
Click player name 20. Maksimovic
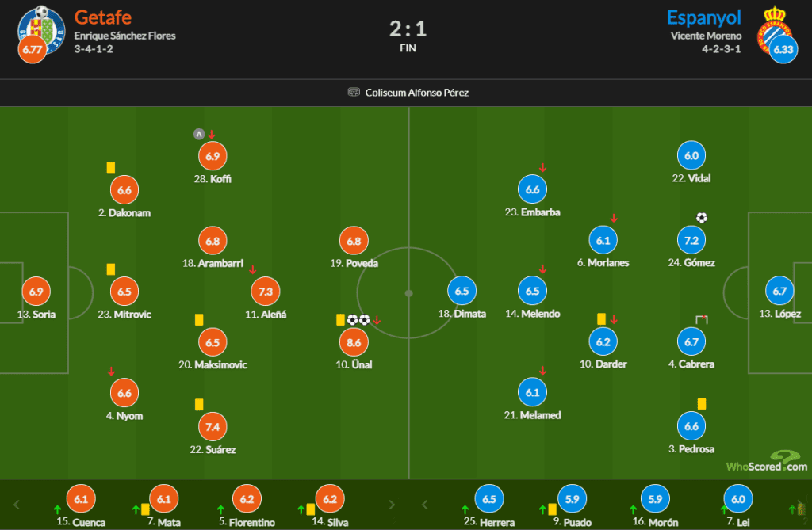pyautogui.click(x=213, y=365)
